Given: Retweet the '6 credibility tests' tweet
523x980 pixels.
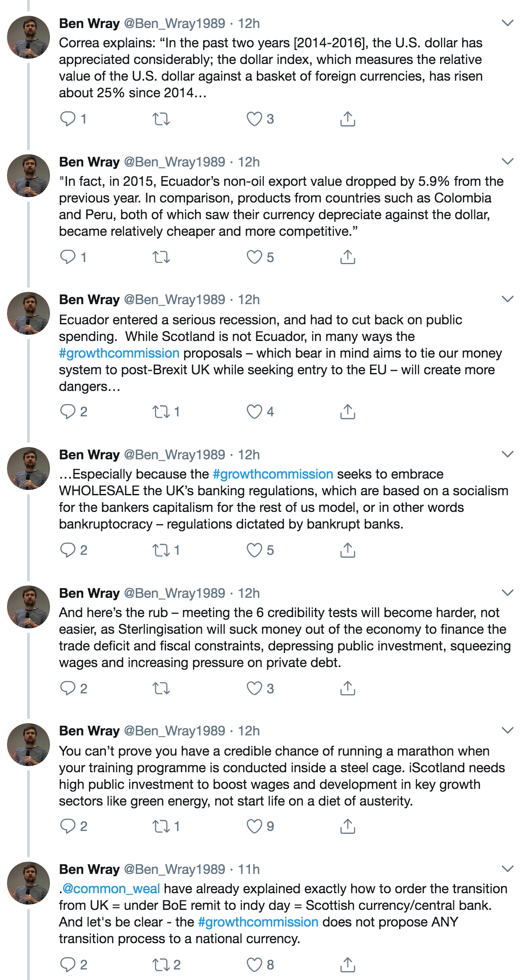Looking at the screenshot, I should coord(161,689).
